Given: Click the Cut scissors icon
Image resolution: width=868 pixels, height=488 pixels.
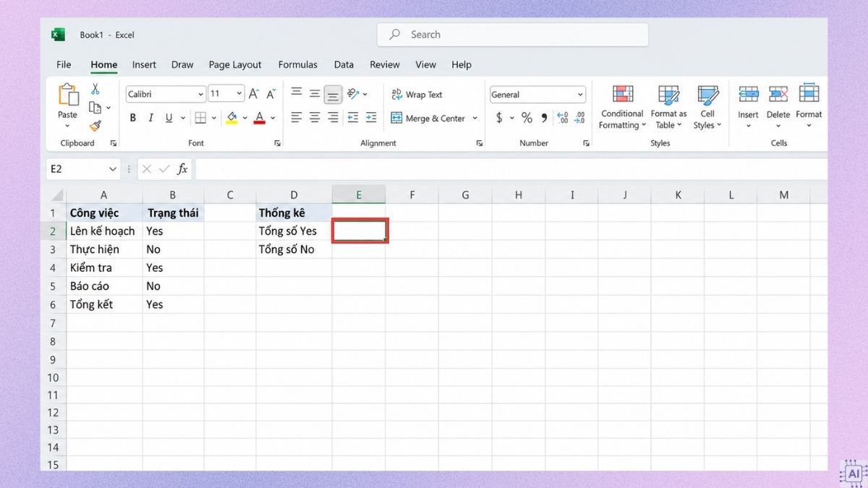Looking at the screenshot, I should point(95,89).
